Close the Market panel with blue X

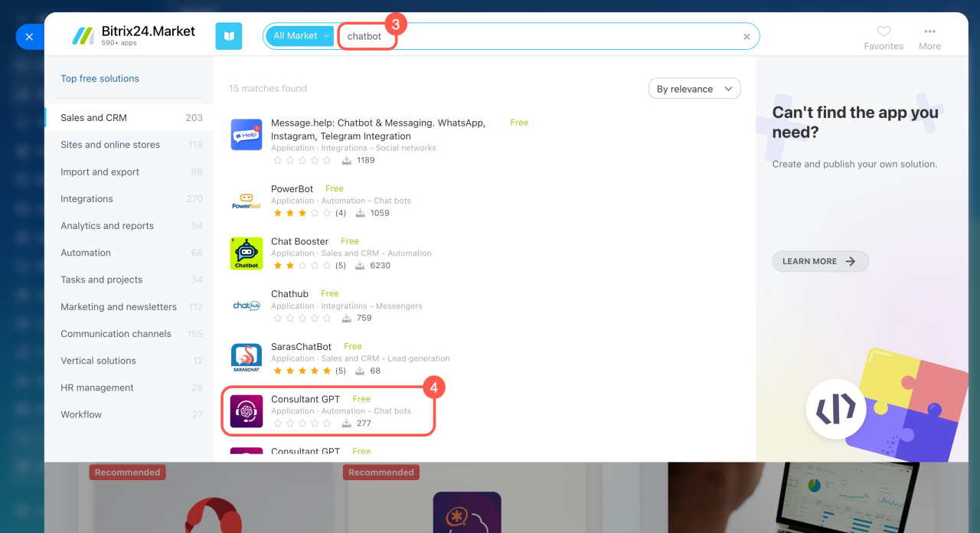pyautogui.click(x=29, y=37)
